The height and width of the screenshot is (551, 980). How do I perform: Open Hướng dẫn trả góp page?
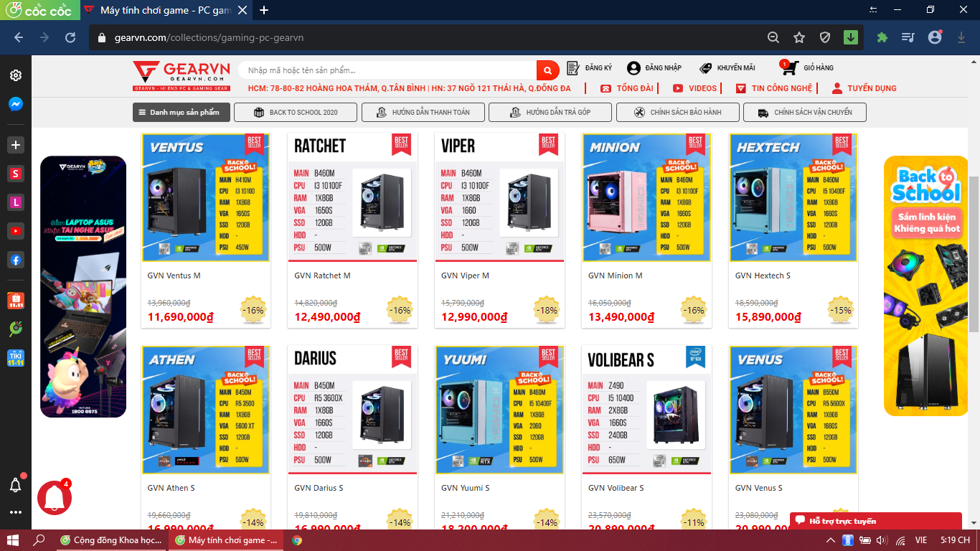pos(550,113)
